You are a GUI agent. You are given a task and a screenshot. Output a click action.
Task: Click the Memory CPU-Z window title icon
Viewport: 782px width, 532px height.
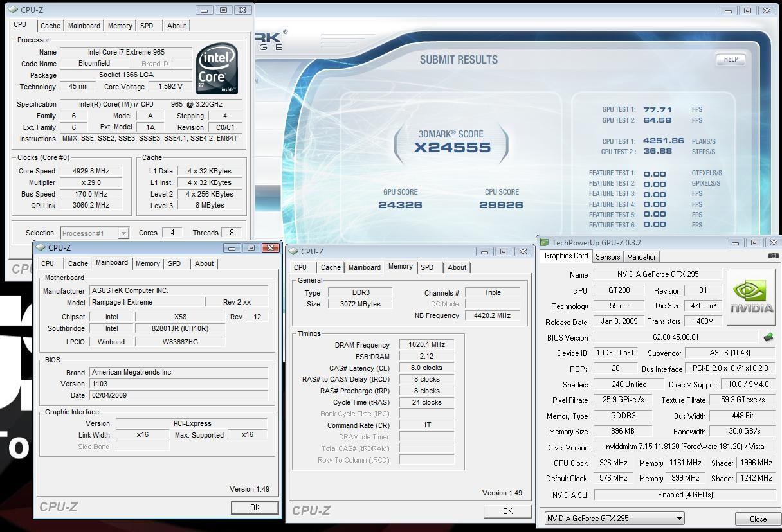293,251
